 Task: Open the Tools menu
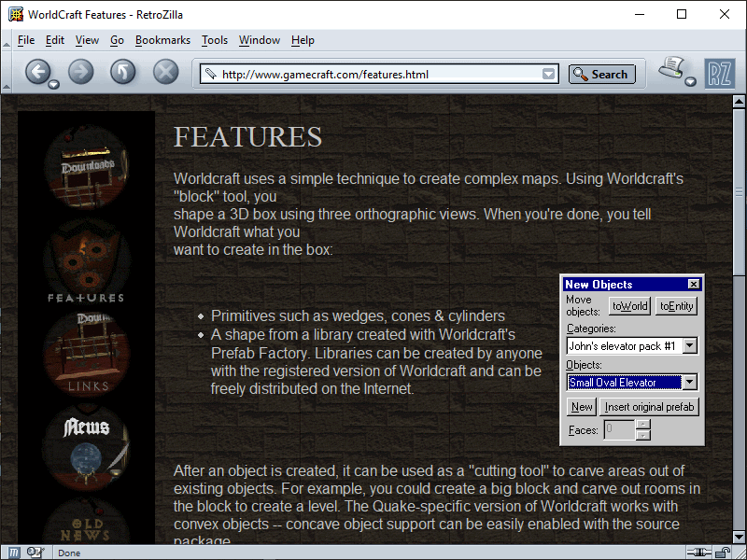pyautogui.click(x=215, y=40)
